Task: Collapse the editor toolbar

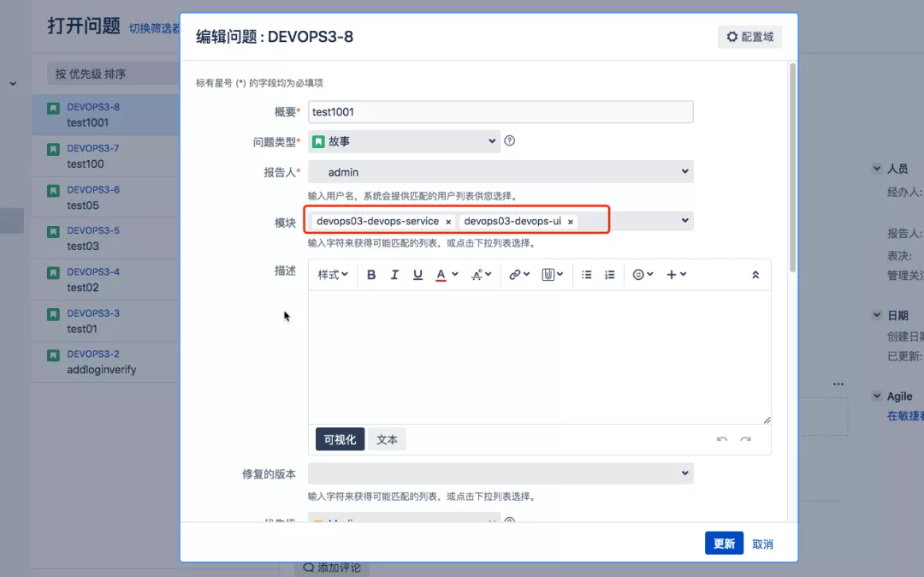Action: click(755, 276)
